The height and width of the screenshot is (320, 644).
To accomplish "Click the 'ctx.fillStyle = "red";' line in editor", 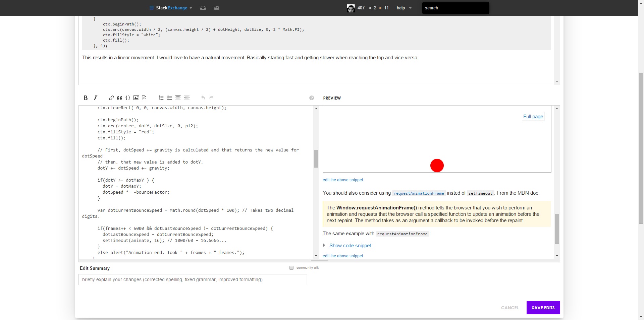I will pyautogui.click(x=126, y=132).
